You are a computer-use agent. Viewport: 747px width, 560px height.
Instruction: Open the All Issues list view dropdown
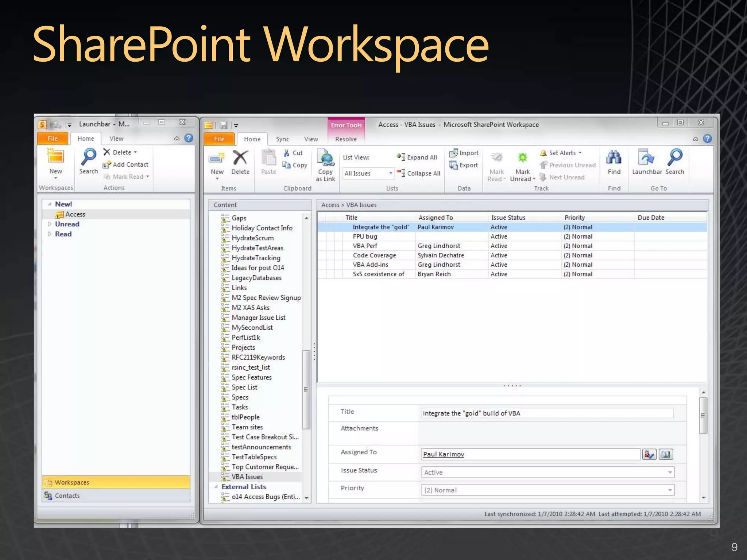pos(391,173)
